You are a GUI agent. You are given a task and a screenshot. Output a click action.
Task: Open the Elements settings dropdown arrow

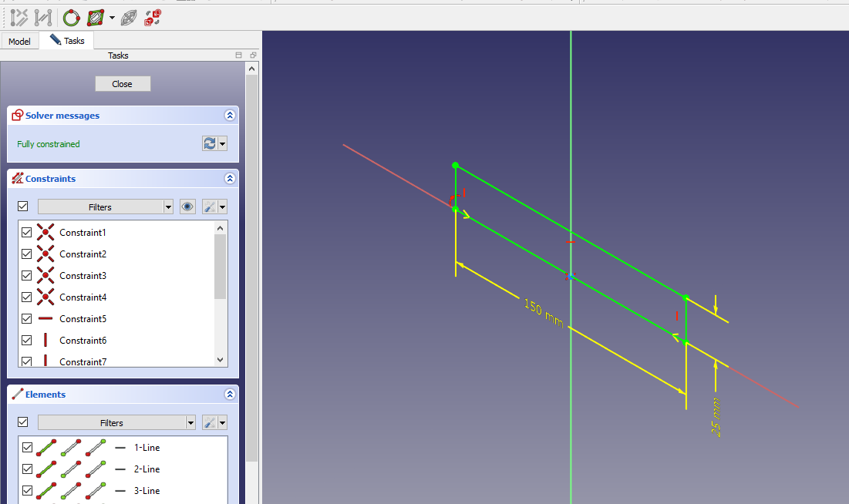tap(222, 423)
